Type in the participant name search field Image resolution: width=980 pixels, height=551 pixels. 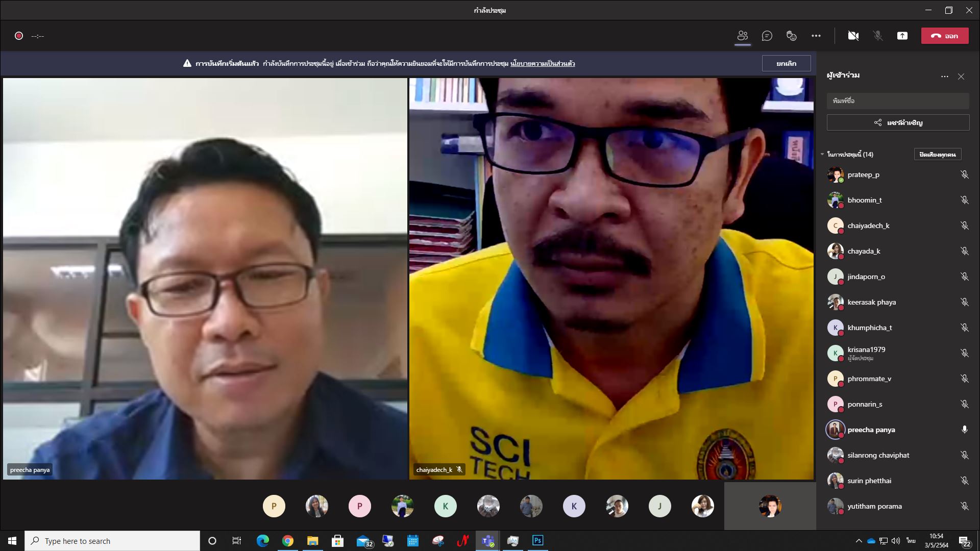tap(897, 101)
